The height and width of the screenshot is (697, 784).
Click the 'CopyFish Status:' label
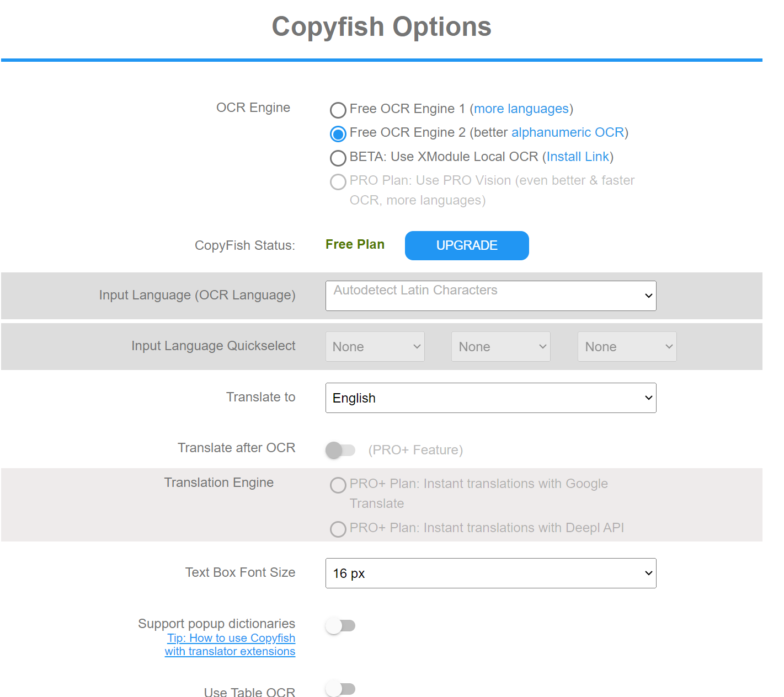245,245
